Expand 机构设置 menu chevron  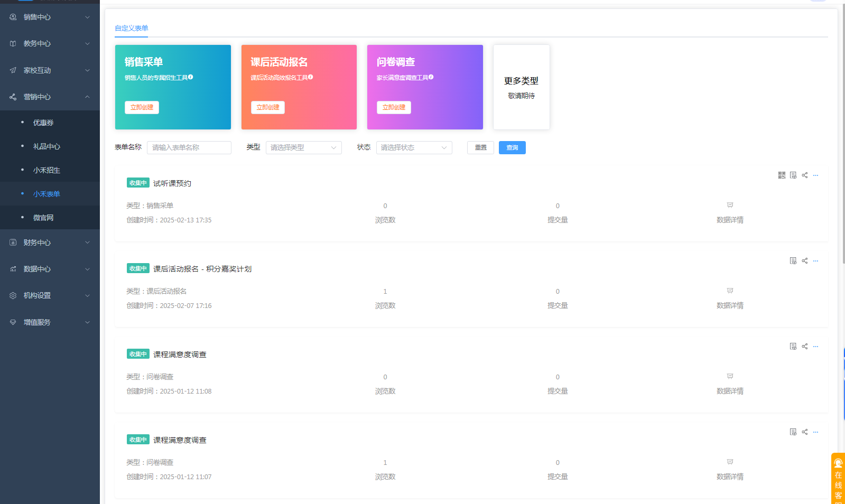[88, 295]
